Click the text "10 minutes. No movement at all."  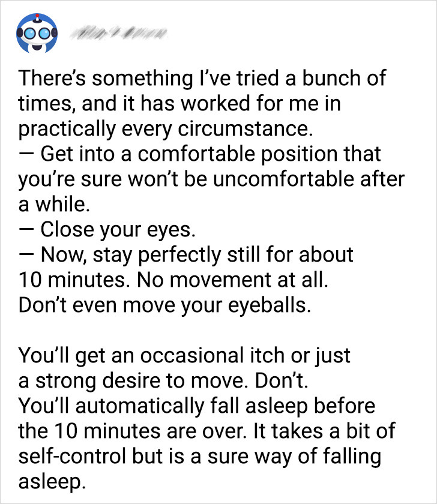173,280
